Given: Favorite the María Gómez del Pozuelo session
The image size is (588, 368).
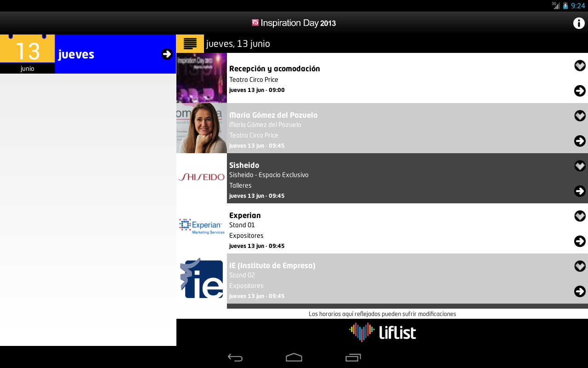Looking at the screenshot, I should click(x=580, y=116).
